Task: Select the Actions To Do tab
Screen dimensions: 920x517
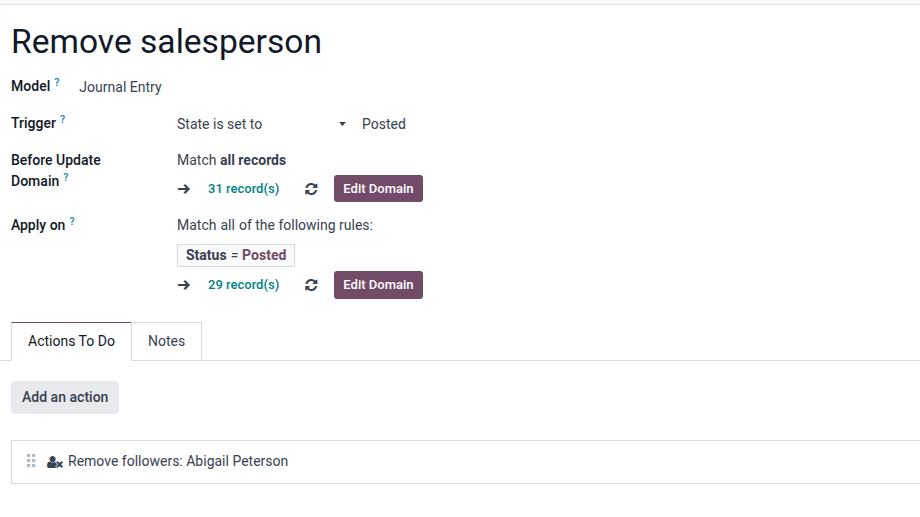Action: [x=71, y=341]
